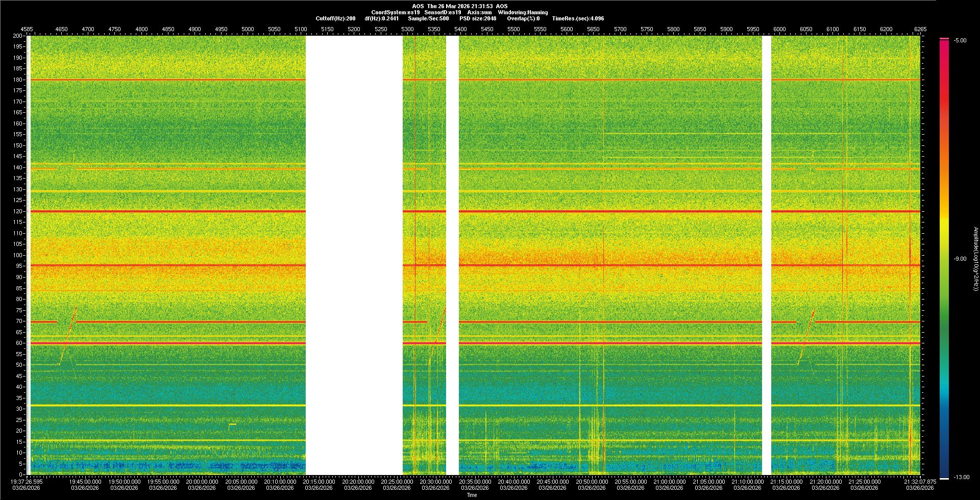Click the TimeRes.(sec):4.096 label
Screen dimensions: 980x500
coord(578,18)
